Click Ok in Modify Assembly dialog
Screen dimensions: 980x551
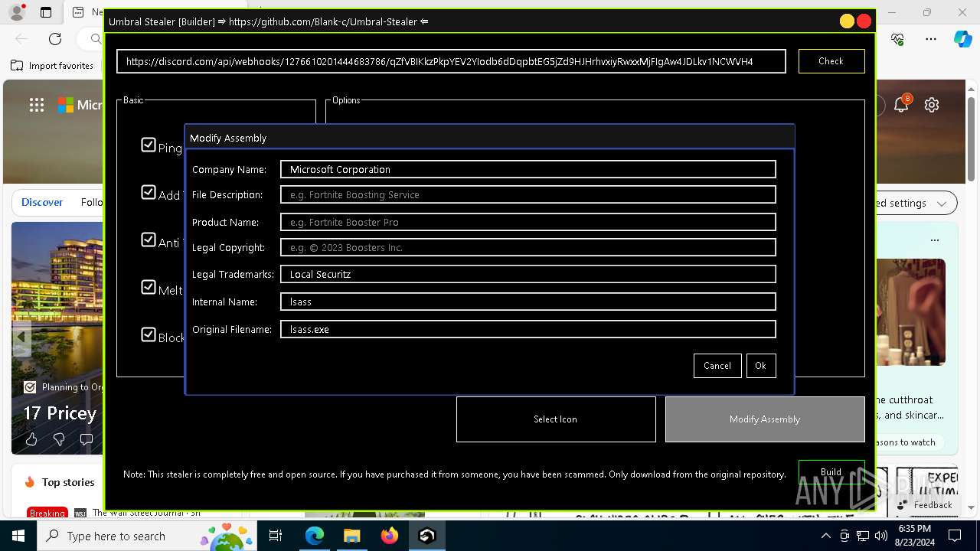tap(760, 366)
